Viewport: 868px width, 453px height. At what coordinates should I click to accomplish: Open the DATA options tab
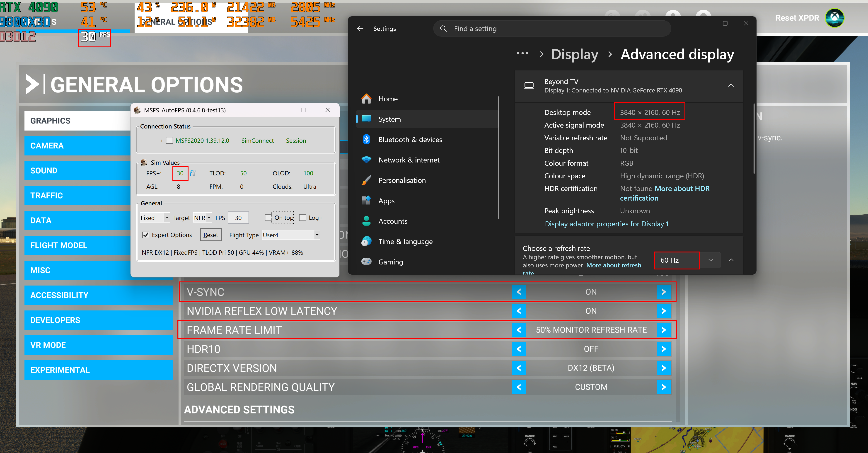[77, 220]
